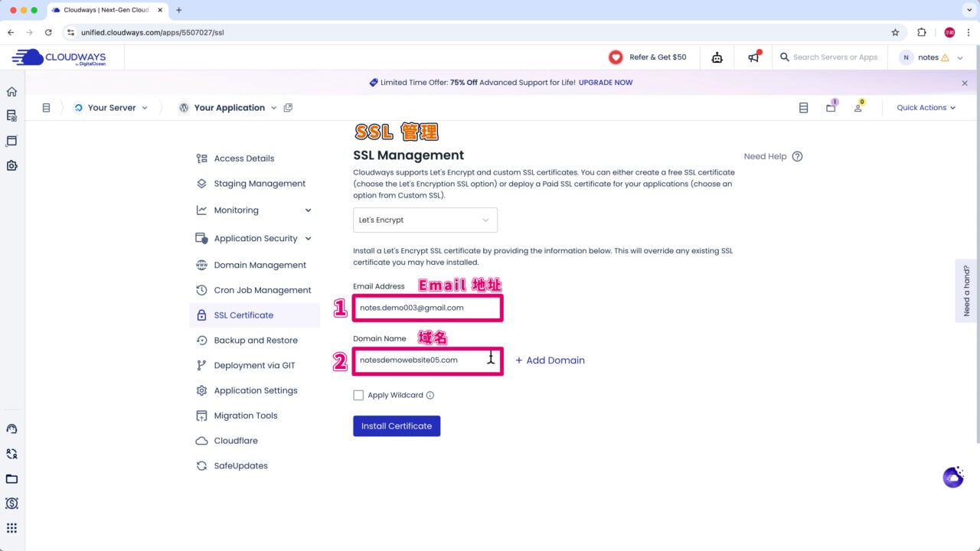This screenshot has height=551, width=980.
Task: Click the Apply Wildcard info icon
Action: [x=430, y=396]
